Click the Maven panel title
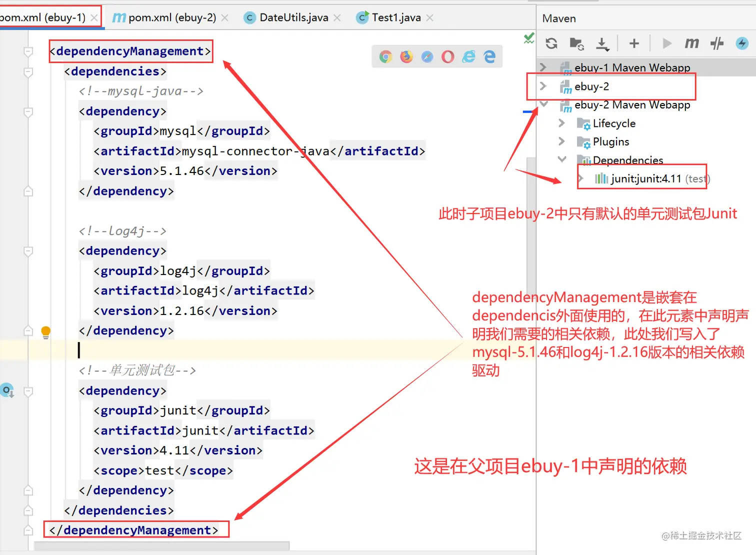 pos(559,18)
